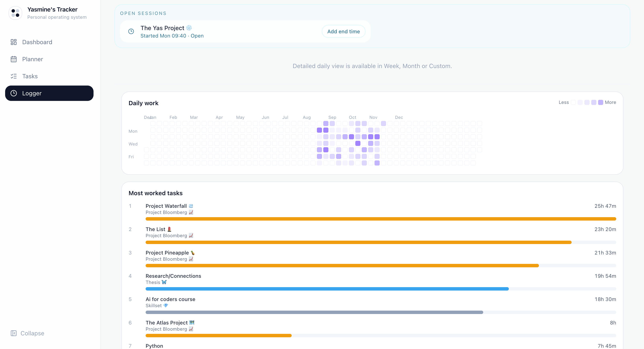Click Project Waterfall task row title

(166, 206)
